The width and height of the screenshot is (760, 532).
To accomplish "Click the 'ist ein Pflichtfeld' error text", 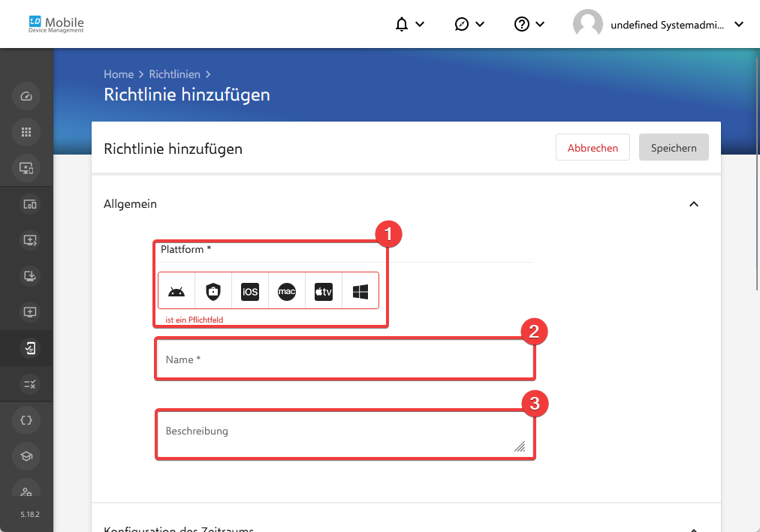I will pyautogui.click(x=195, y=320).
